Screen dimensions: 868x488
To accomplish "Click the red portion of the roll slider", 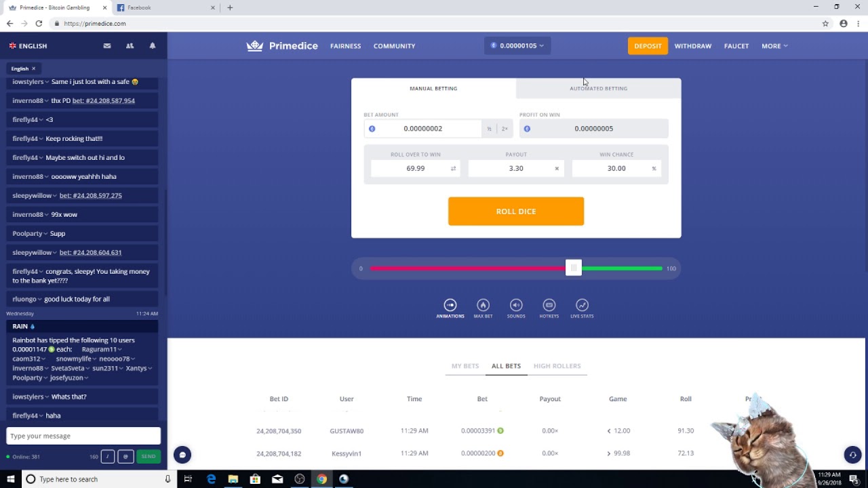I will point(468,268).
